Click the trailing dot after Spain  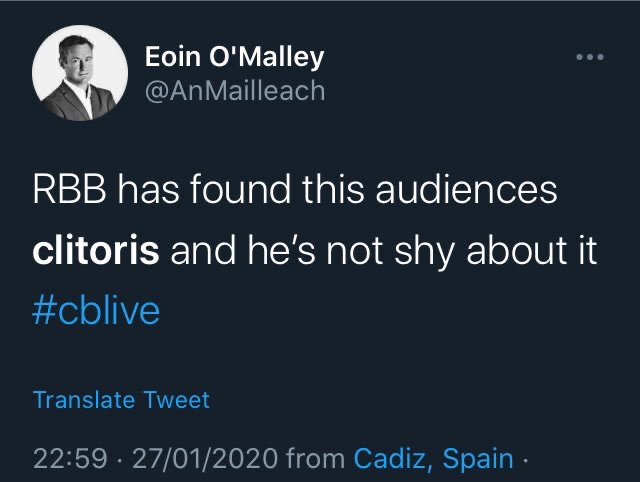(x=524, y=460)
